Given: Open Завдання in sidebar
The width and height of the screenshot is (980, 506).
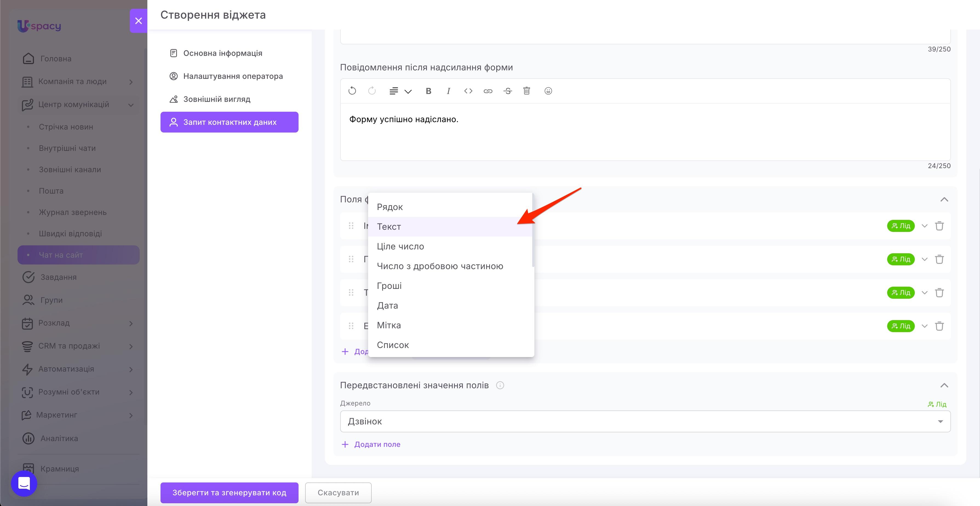Looking at the screenshot, I should tap(78, 277).
